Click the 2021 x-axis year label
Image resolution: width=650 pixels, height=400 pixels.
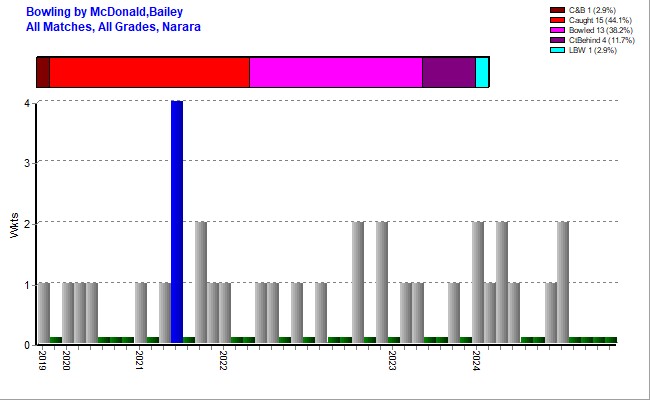point(141,360)
